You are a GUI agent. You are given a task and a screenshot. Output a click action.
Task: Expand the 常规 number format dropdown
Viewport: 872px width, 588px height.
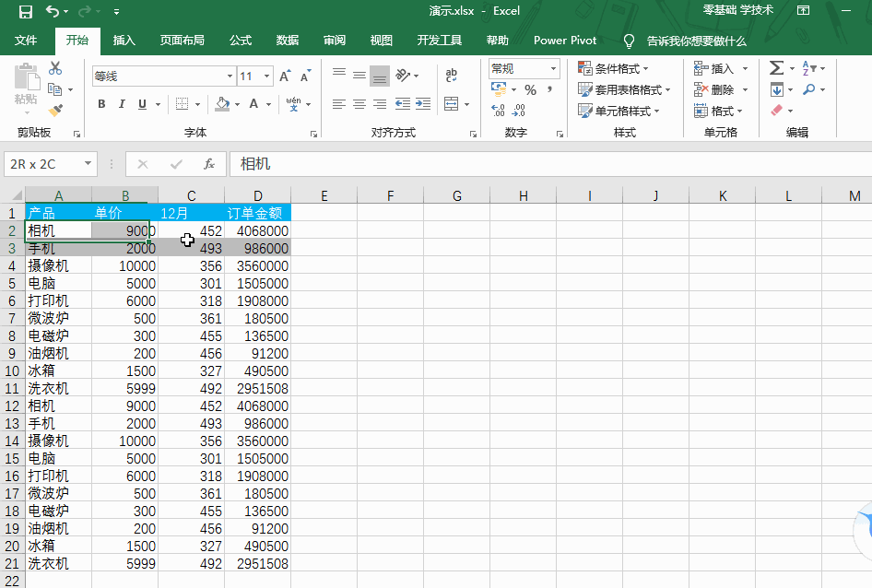pyautogui.click(x=553, y=68)
